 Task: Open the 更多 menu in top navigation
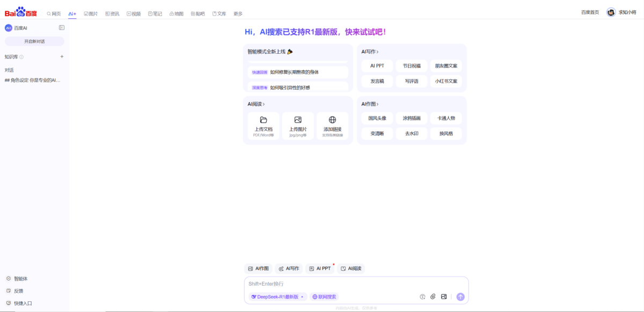coord(238,13)
